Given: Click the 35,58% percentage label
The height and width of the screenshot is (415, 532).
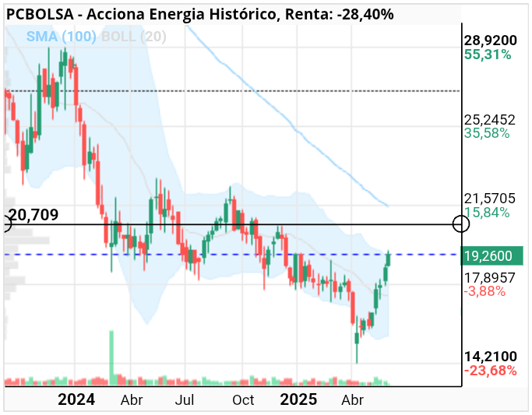Looking at the screenshot, I should coord(487,133).
